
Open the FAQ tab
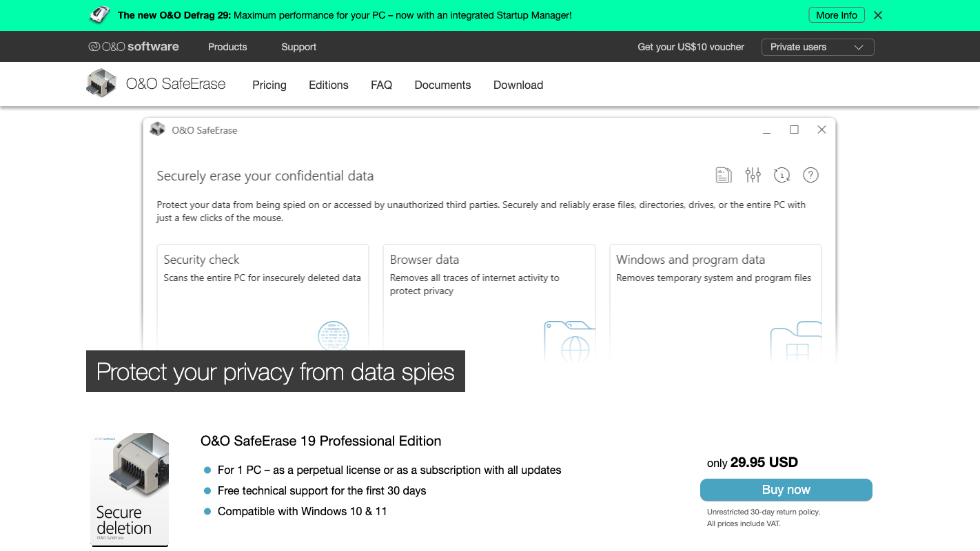[381, 85]
